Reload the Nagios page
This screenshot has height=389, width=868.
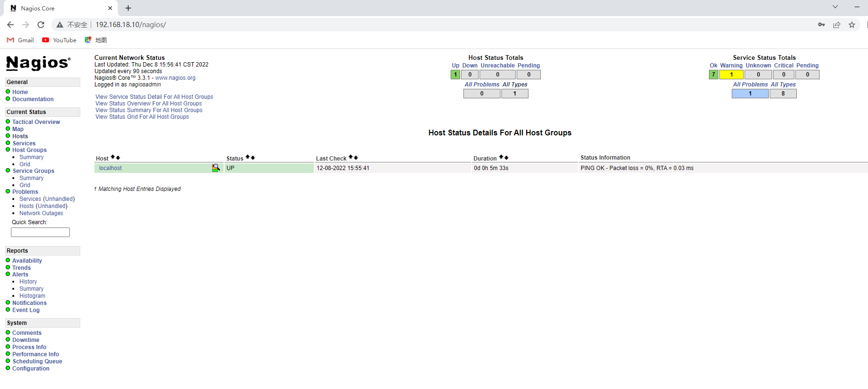click(x=41, y=25)
